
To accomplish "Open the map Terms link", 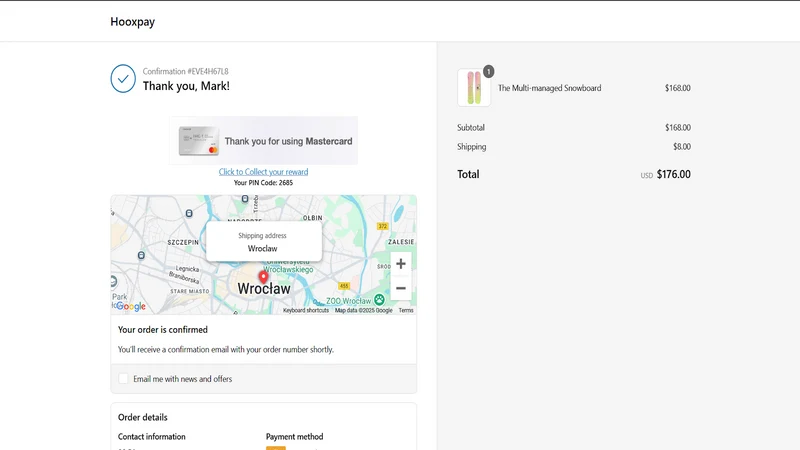I will pyautogui.click(x=406, y=310).
